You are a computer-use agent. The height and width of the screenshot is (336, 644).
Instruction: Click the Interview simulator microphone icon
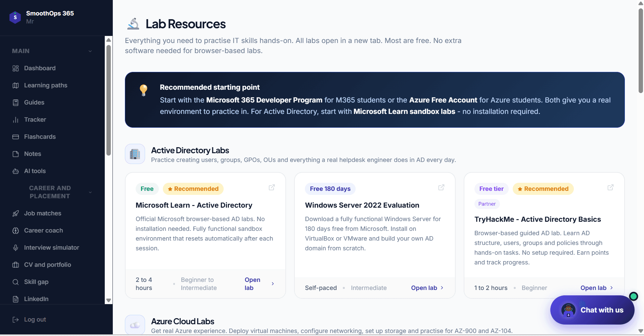point(15,248)
